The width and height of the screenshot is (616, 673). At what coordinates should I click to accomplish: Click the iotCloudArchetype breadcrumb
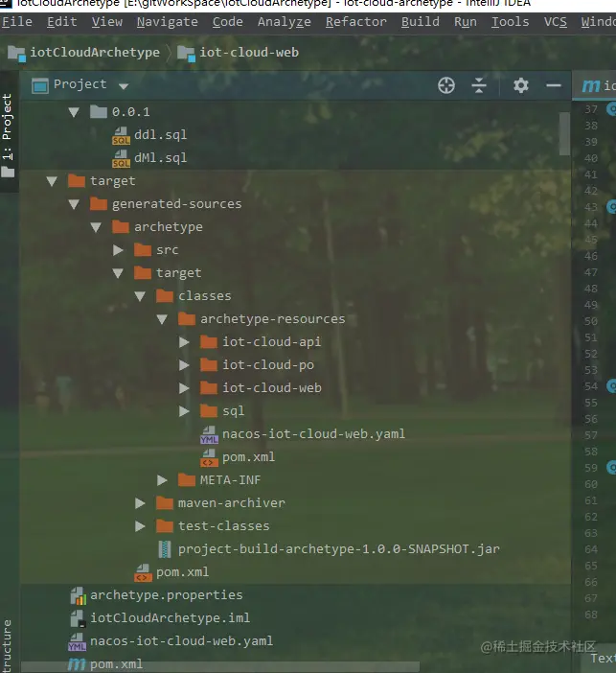click(95, 53)
